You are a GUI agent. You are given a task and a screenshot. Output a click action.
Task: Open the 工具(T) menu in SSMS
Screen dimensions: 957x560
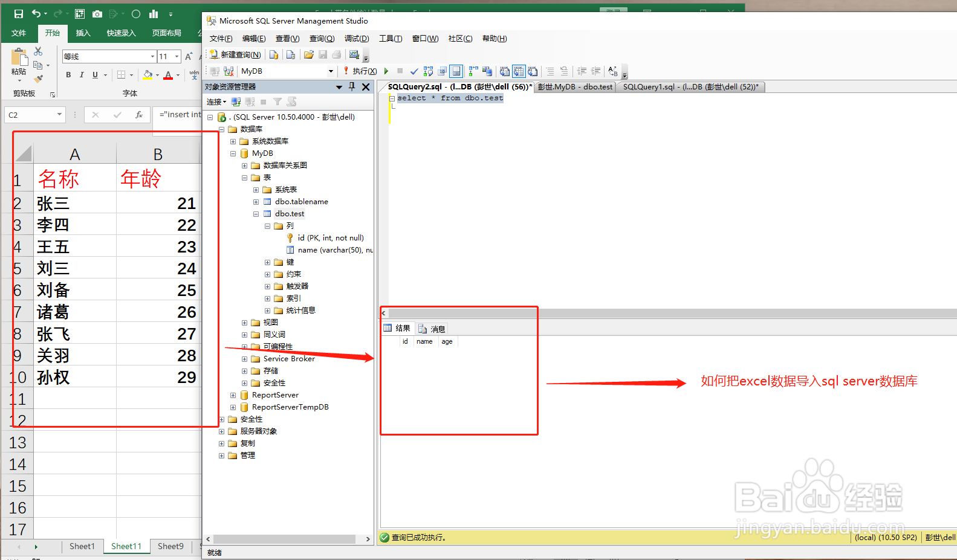[x=391, y=39]
